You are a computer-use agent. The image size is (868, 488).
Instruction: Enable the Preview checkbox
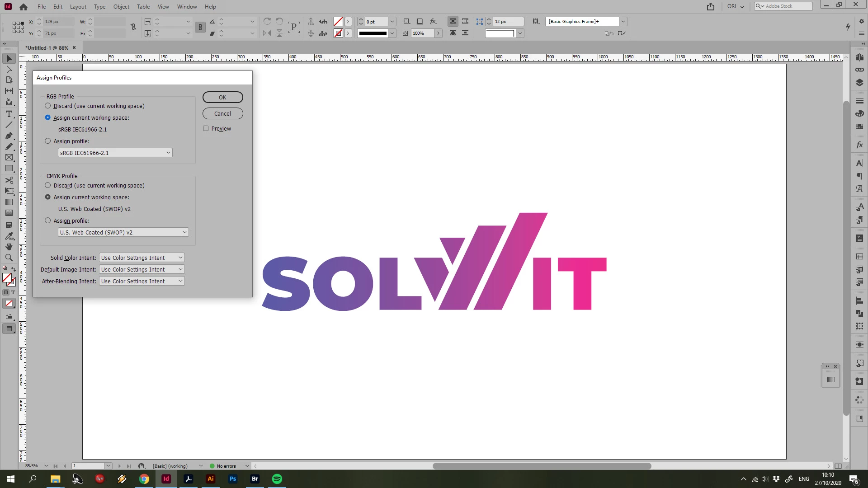click(x=206, y=128)
